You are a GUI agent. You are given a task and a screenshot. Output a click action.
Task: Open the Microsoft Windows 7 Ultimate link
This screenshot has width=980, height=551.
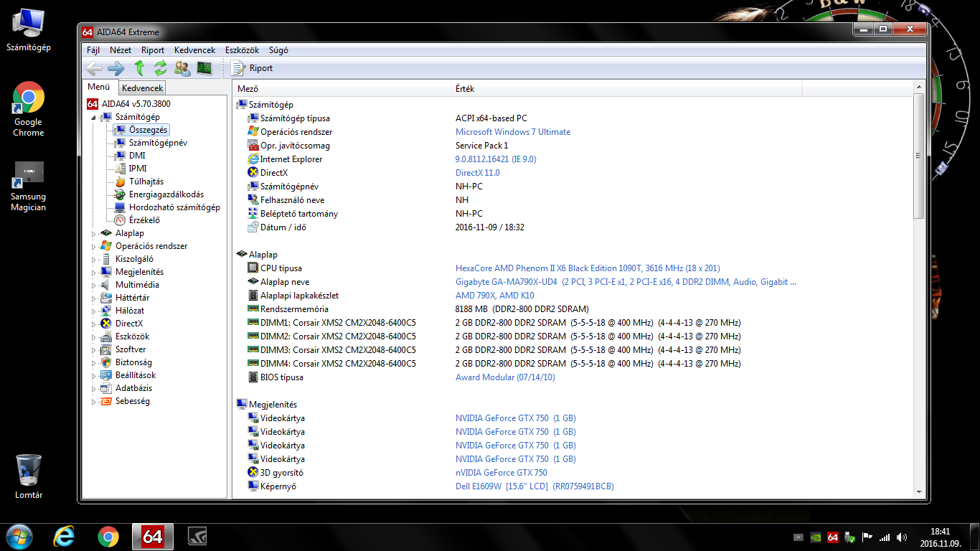(513, 132)
